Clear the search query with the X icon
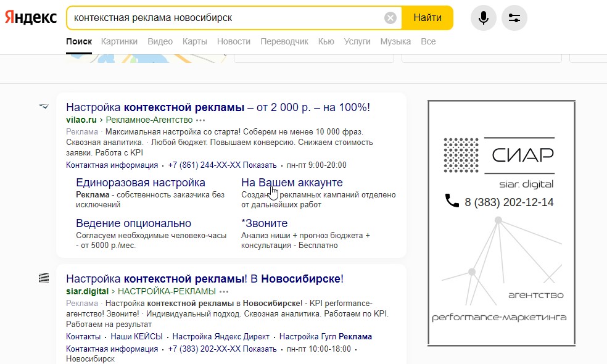 point(390,18)
